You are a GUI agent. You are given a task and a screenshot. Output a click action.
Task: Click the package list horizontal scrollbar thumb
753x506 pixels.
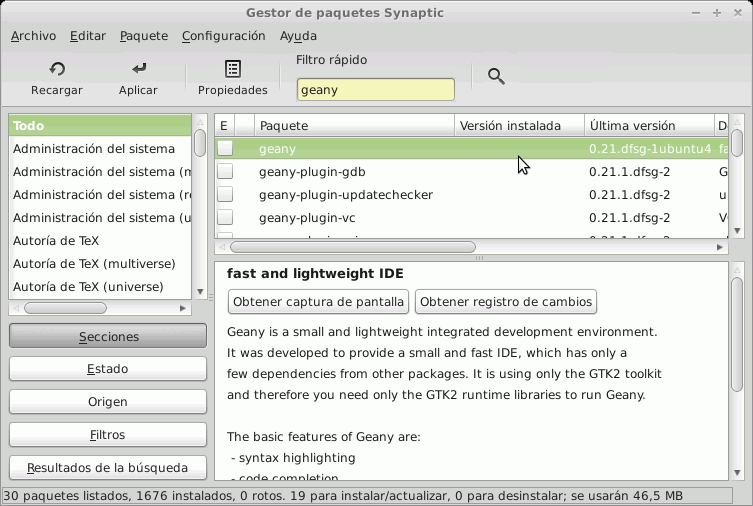pyautogui.click(x=353, y=247)
